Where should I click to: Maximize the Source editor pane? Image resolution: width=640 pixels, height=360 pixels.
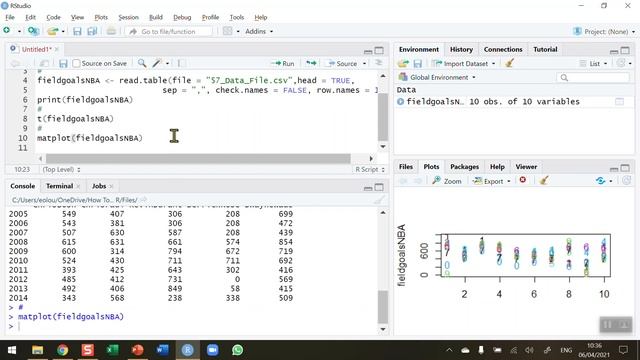[379, 50]
